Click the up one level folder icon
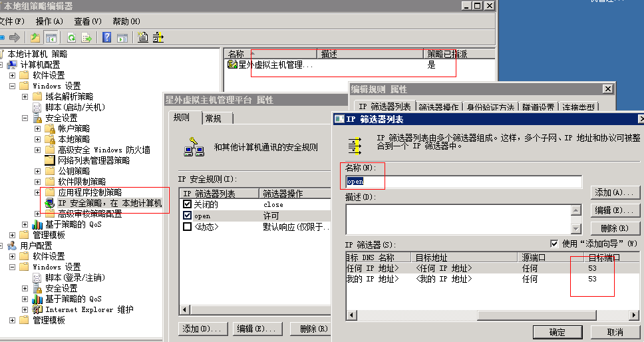 point(36,37)
